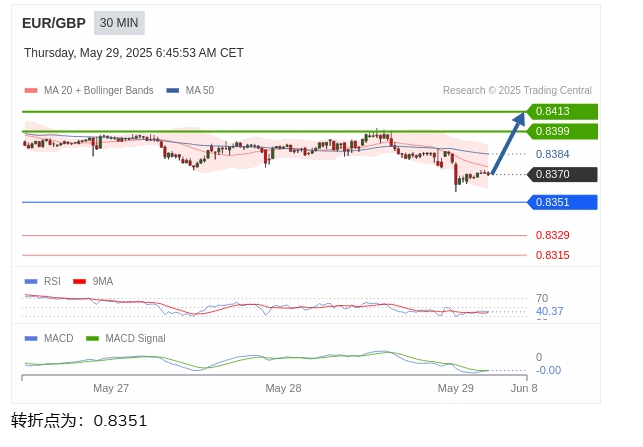Click the 0.8329 support level label

pos(552,235)
